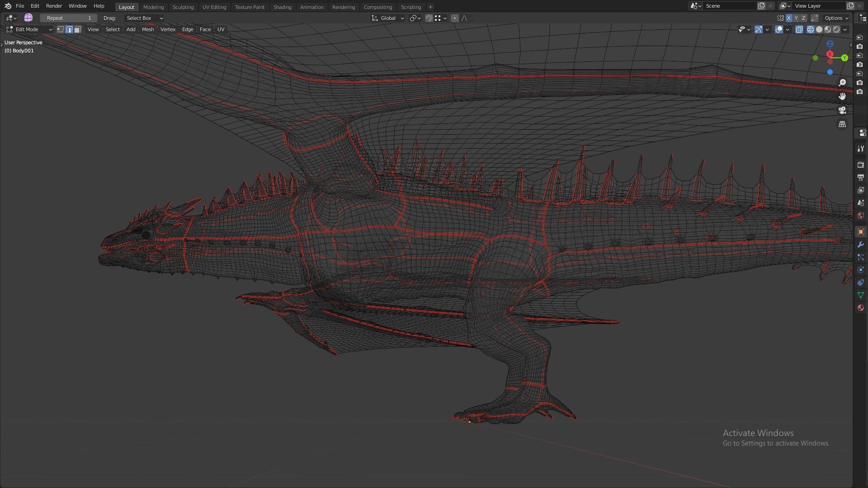Switch to rendered shading
868x488 pixels.
(x=836, y=29)
